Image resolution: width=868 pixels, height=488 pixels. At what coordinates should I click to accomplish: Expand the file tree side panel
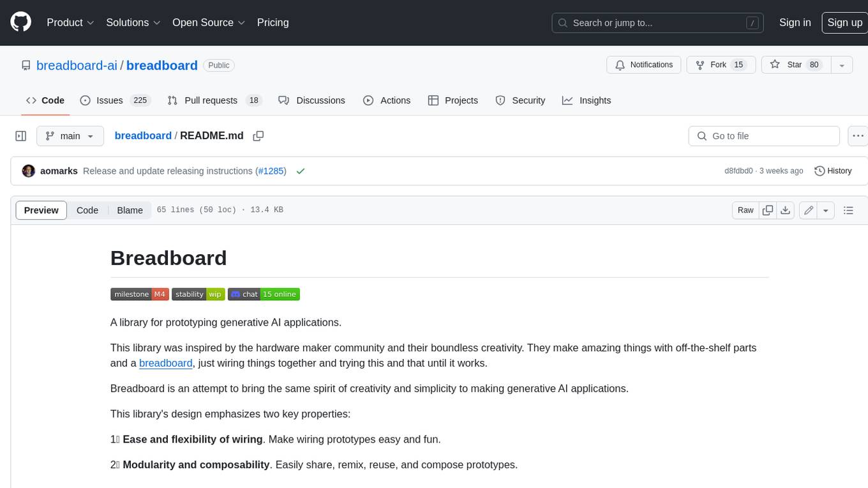point(20,136)
